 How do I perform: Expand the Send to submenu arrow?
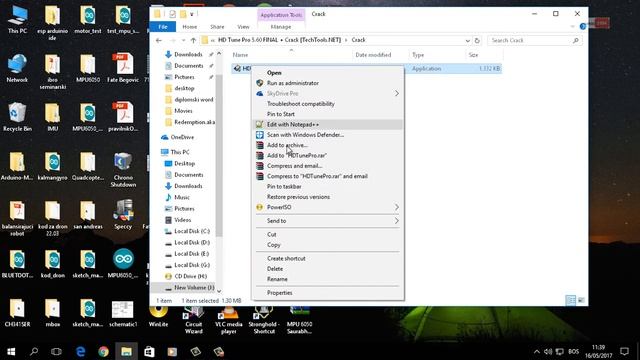[x=396, y=221]
